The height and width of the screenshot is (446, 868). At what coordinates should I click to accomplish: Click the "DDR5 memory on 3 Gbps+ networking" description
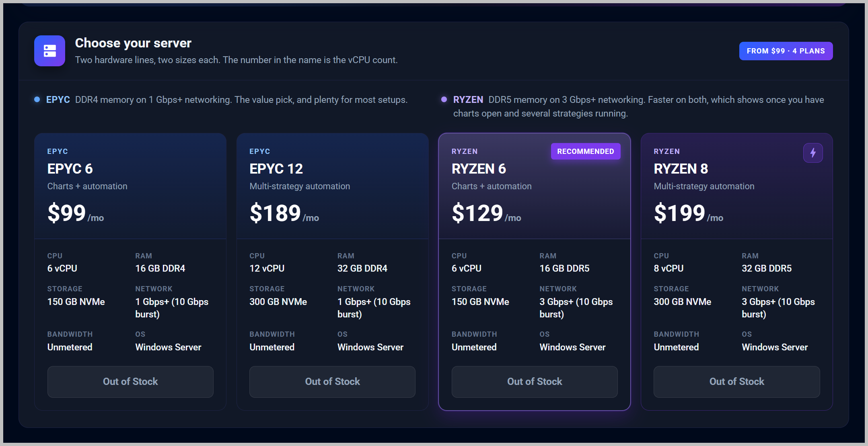(x=639, y=106)
